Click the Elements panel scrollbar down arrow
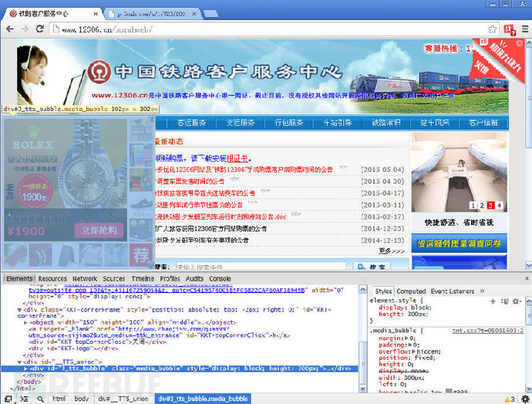This screenshot has width=532, height=404. 362,389
